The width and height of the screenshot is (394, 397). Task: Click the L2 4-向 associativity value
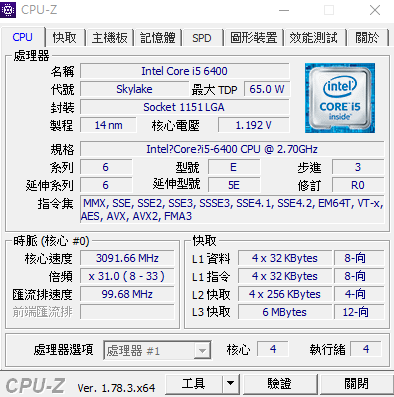(x=359, y=294)
